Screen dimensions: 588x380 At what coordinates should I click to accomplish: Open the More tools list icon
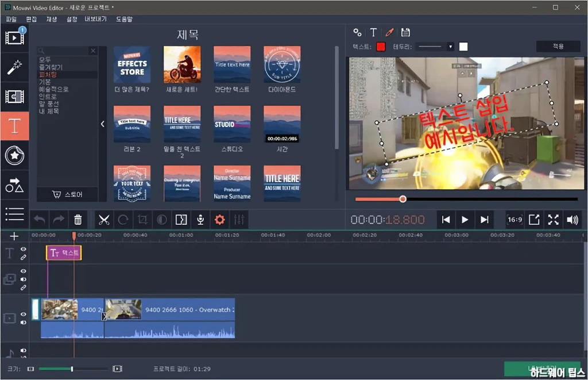14,214
